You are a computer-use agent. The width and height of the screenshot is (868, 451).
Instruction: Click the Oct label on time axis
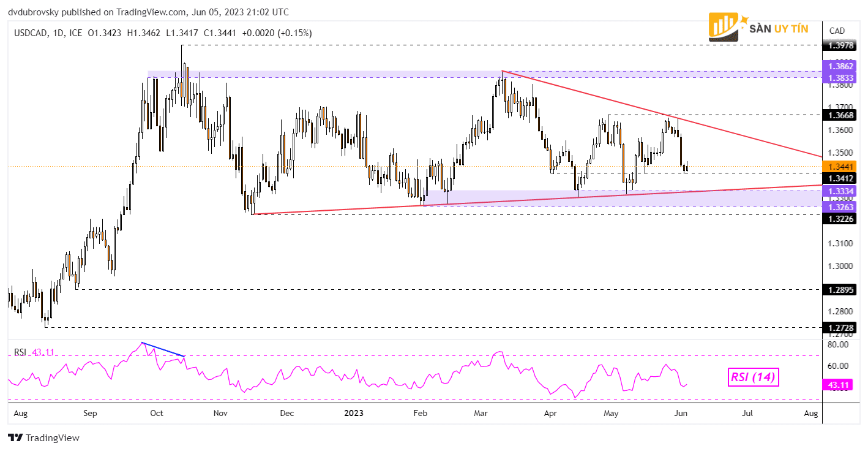156,413
